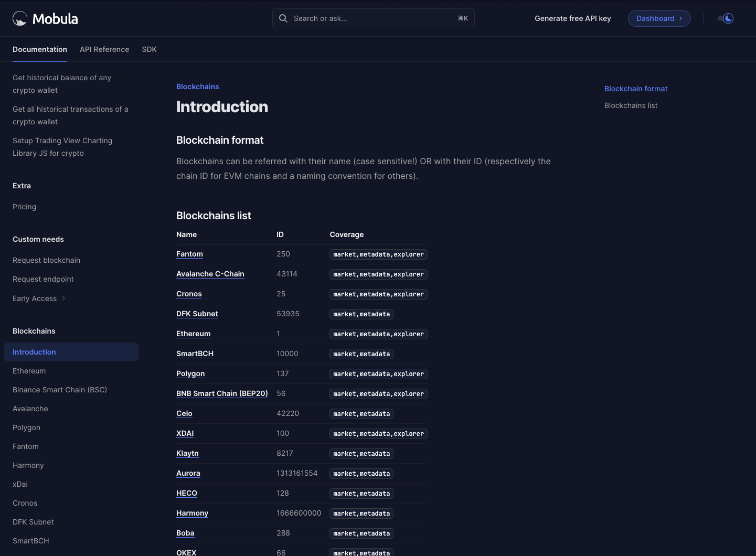Open the Ethereum sidebar page
756x556 pixels.
pyautogui.click(x=29, y=371)
